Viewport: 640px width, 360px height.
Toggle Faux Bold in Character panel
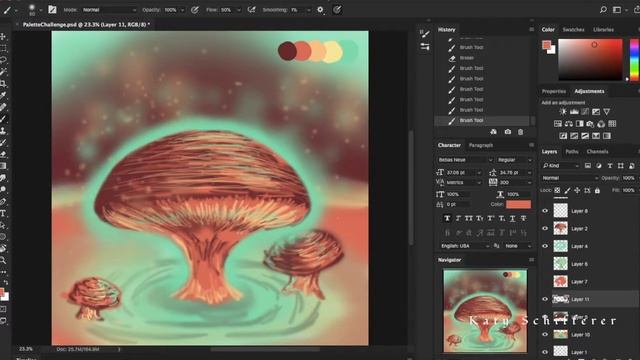(447, 218)
